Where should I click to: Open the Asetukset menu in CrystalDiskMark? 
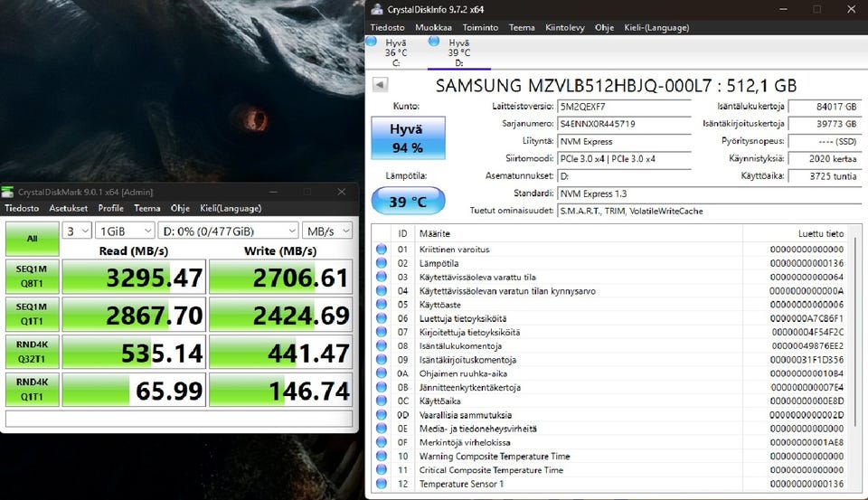(x=68, y=208)
